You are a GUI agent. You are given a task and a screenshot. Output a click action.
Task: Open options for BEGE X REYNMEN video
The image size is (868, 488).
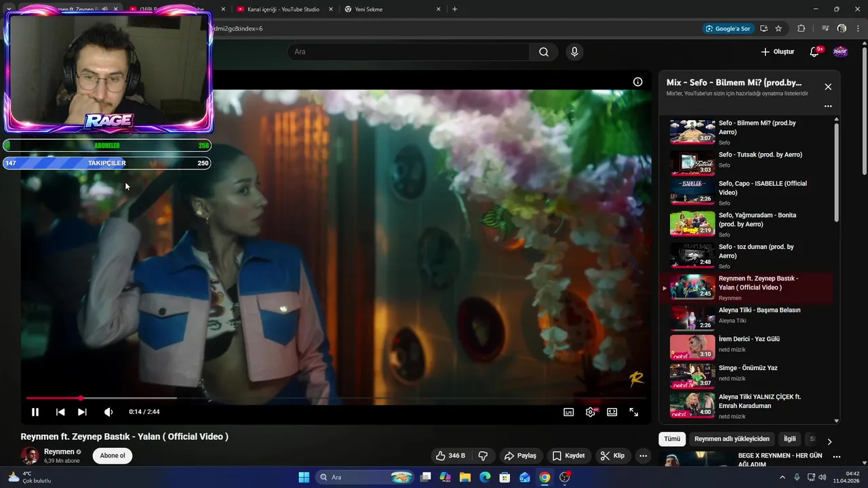pos(836,457)
